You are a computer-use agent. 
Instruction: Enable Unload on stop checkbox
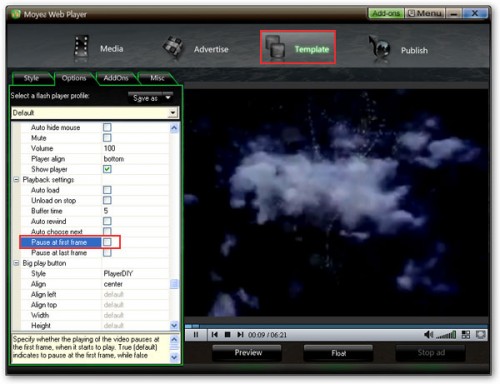coord(107,200)
